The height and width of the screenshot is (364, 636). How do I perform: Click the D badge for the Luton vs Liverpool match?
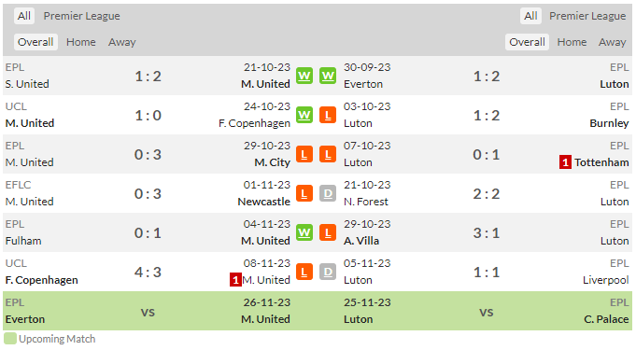pyautogui.click(x=328, y=272)
